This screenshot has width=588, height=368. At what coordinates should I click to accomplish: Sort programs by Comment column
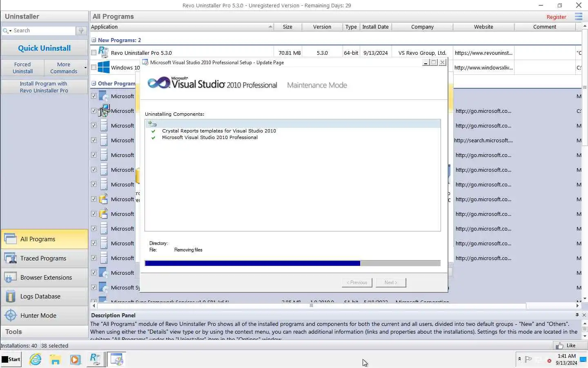pos(544,27)
